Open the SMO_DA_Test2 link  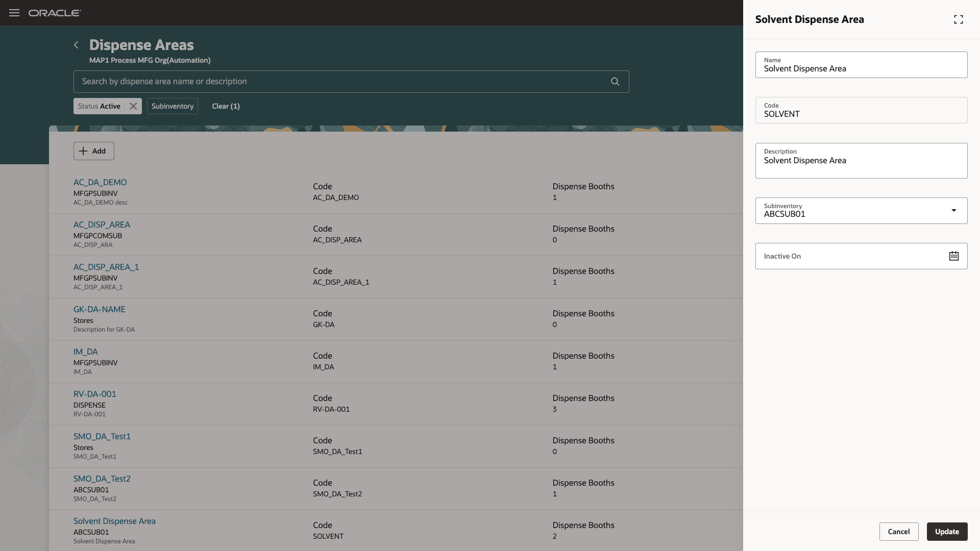coord(102,479)
